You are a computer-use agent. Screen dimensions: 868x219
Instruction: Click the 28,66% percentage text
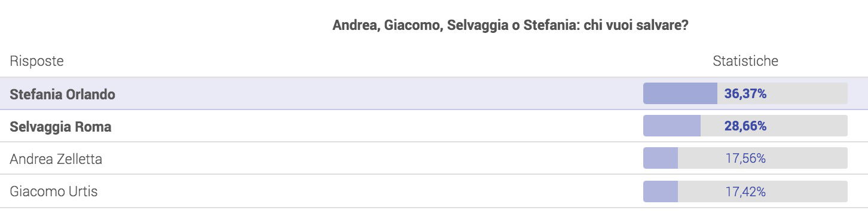745,126
